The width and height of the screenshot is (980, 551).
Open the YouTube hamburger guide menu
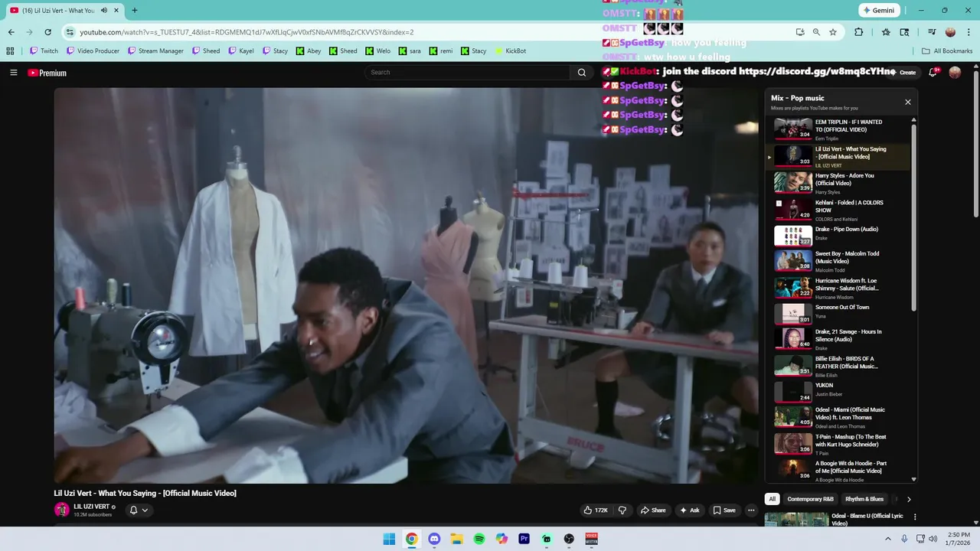pos(13,73)
